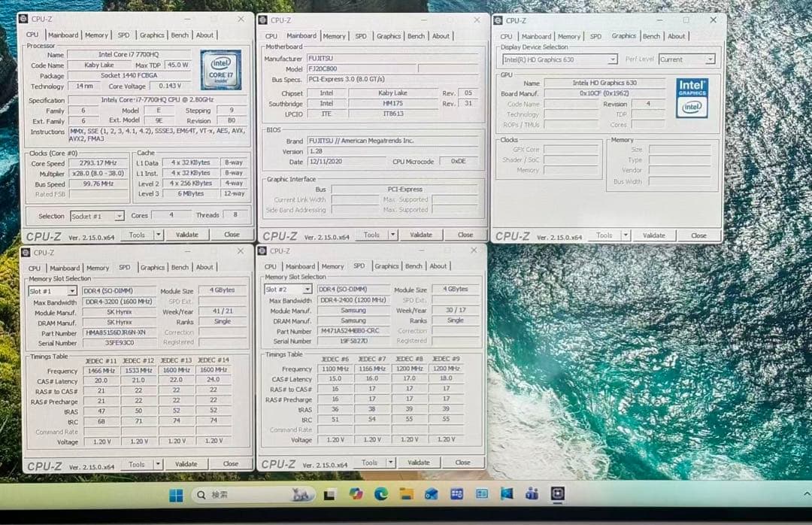Open the SPD tab in the Motherboard window
812x525 pixels.
[x=360, y=36]
